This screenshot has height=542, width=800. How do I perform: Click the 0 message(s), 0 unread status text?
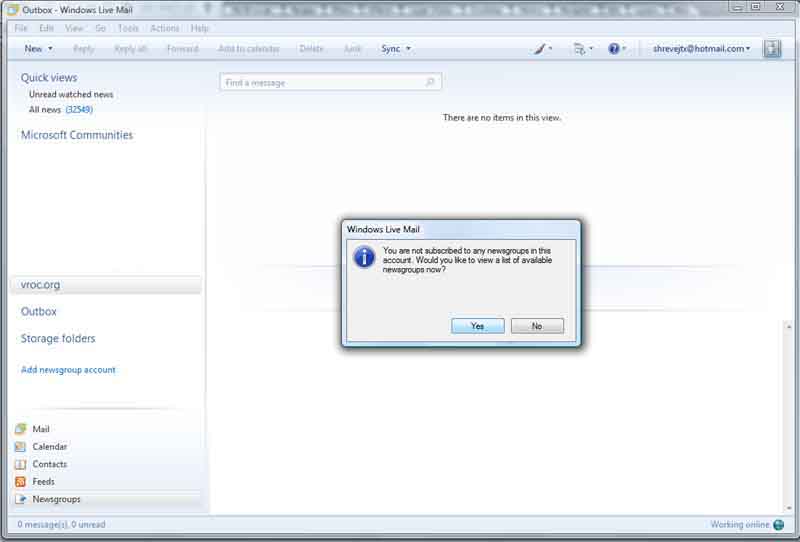pyautogui.click(x=61, y=524)
